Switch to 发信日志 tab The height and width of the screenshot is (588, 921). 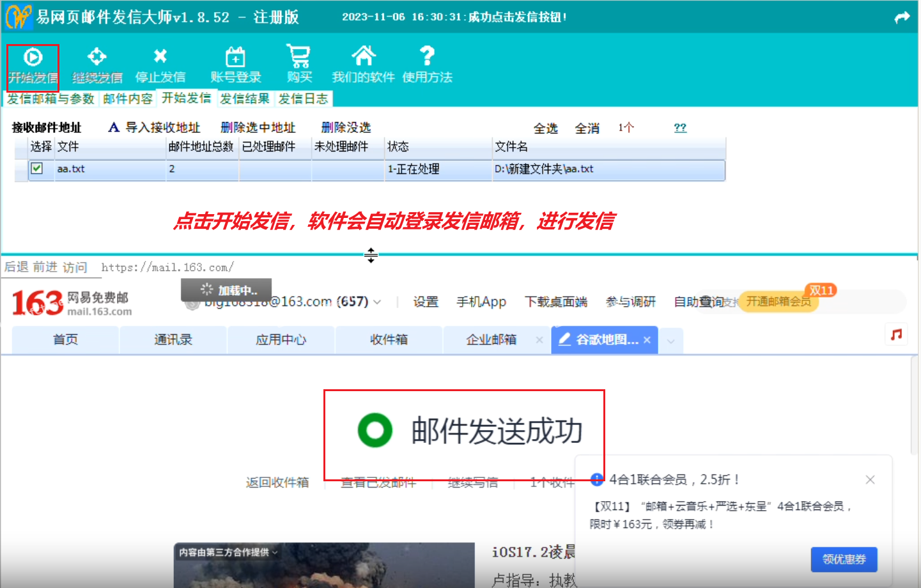[x=303, y=98]
